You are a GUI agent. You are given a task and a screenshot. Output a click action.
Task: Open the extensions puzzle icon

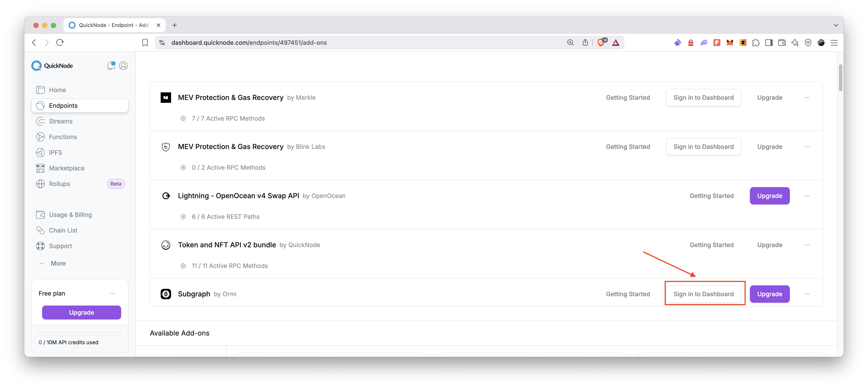tap(756, 43)
